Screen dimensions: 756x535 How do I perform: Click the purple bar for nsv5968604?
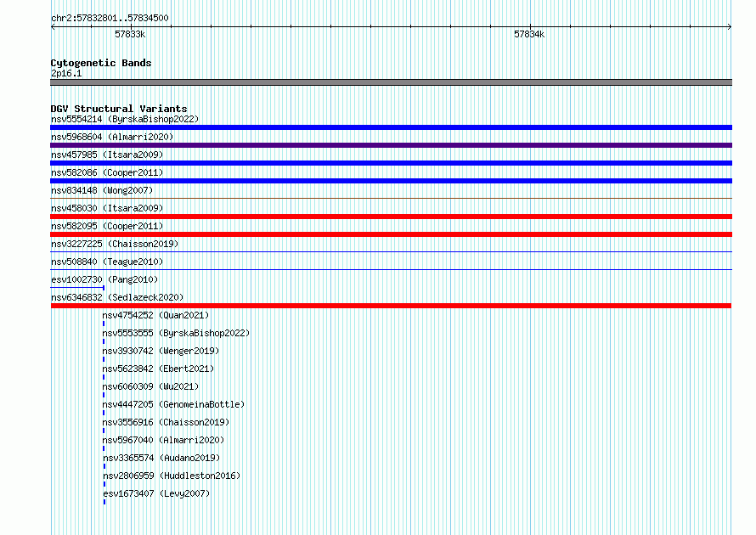[391, 145]
